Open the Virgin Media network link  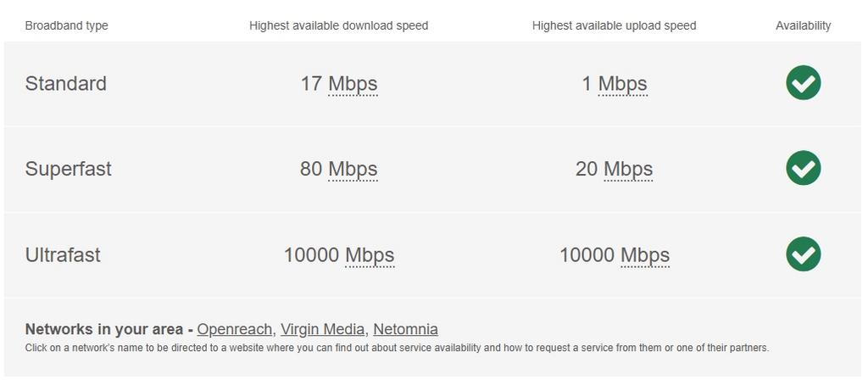point(323,329)
